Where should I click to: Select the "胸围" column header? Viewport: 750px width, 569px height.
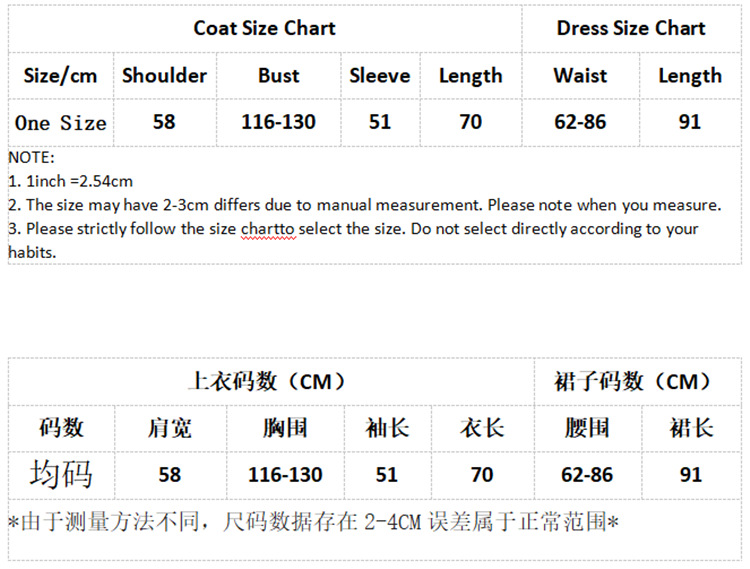click(285, 428)
